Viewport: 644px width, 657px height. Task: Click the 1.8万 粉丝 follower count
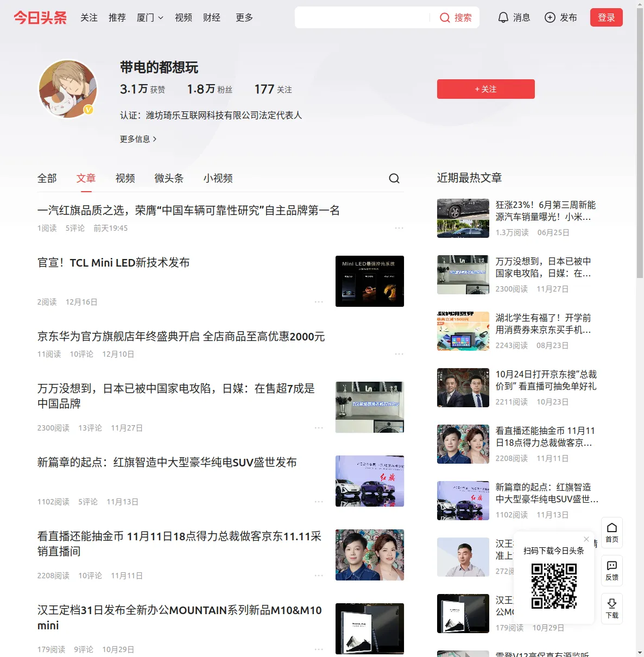210,89
